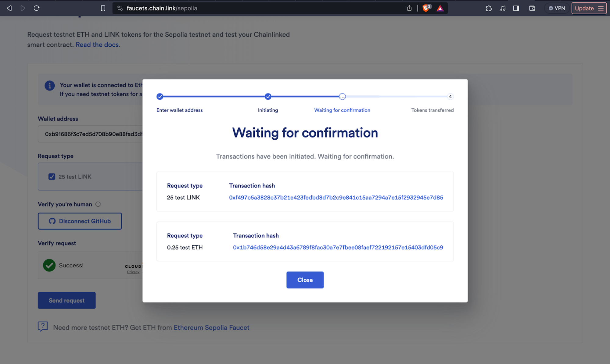The image size is (610, 364).
Task: Click the Brave Rewards triangle icon
Action: 440,8
